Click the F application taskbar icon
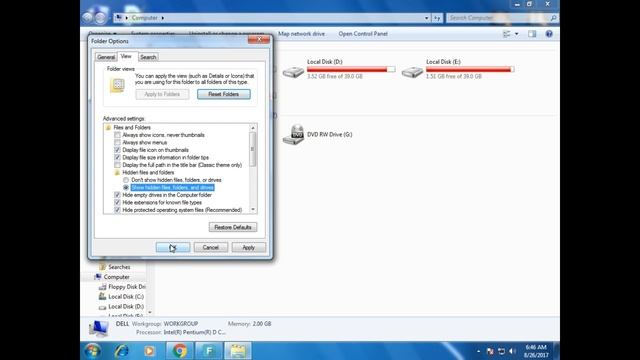640x360 pixels. click(x=209, y=351)
